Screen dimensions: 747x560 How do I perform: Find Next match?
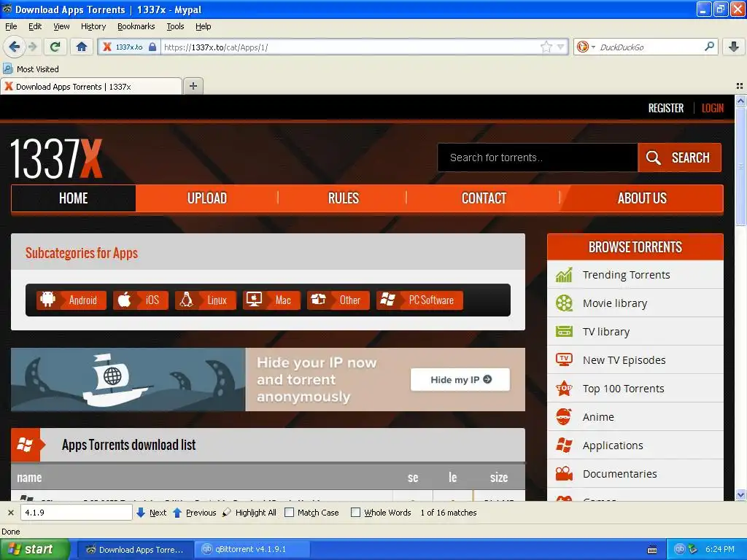(152, 513)
